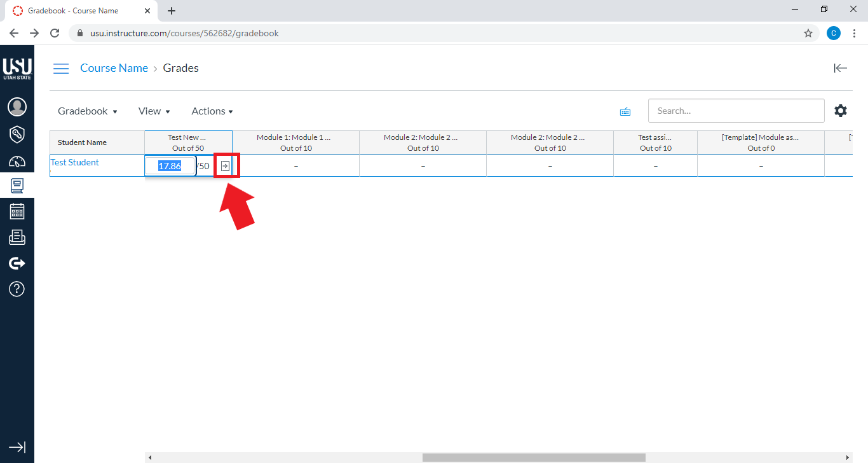Open the Calendar icon in sidebar
This screenshot has width=868, height=463.
pos(17,211)
